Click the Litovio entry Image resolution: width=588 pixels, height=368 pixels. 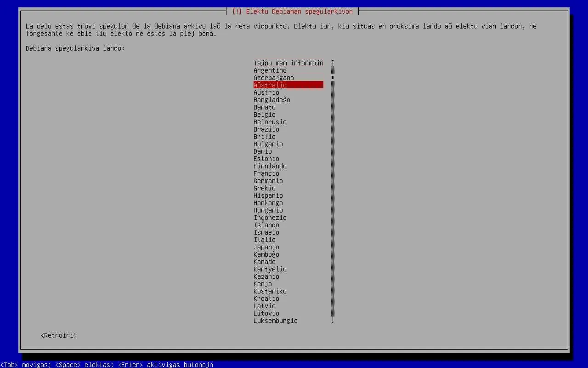(266, 313)
